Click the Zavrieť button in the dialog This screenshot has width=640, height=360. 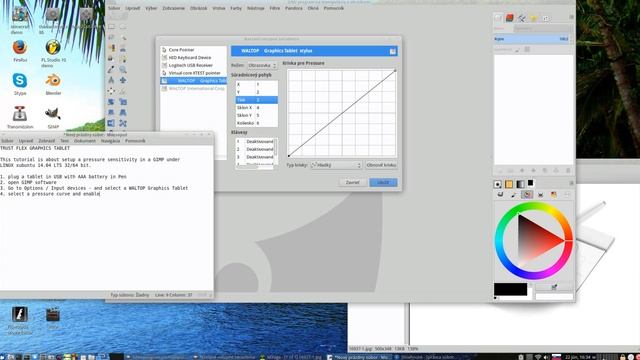[x=352, y=182]
